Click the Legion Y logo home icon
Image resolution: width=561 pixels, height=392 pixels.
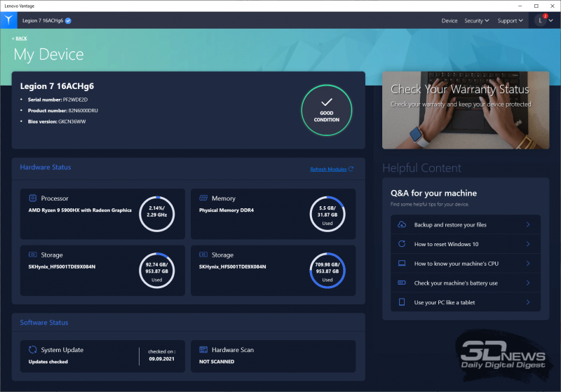[8, 20]
